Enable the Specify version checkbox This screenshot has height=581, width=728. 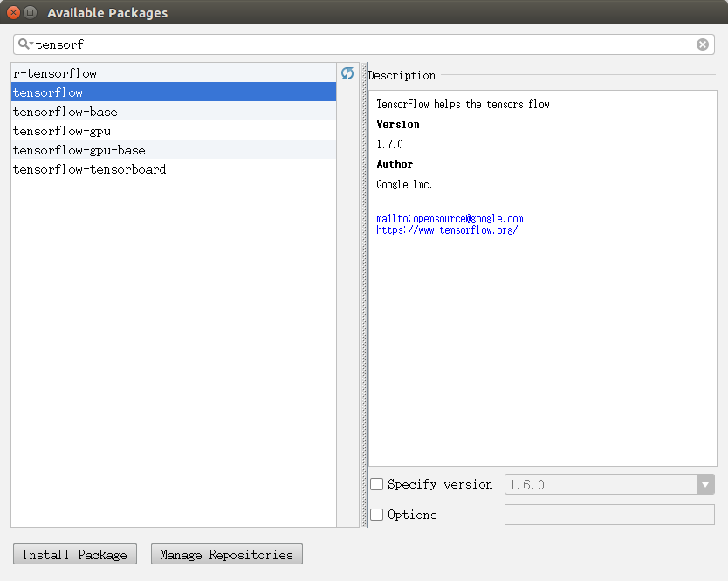tap(376, 484)
